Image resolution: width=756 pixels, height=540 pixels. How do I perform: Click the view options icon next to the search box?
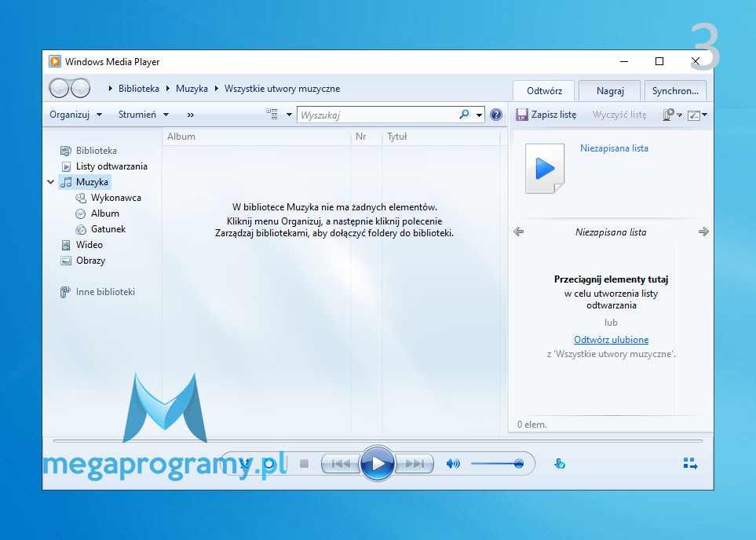[272, 115]
